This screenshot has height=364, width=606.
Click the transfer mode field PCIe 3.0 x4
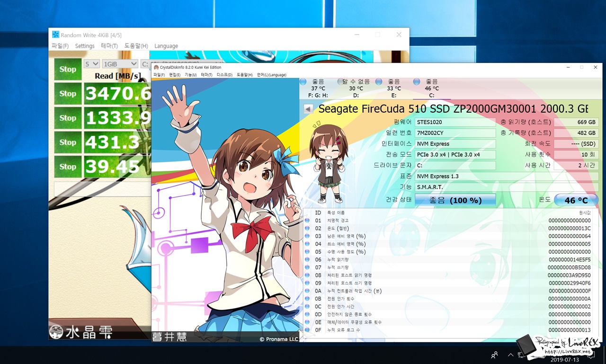(x=455, y=155)
